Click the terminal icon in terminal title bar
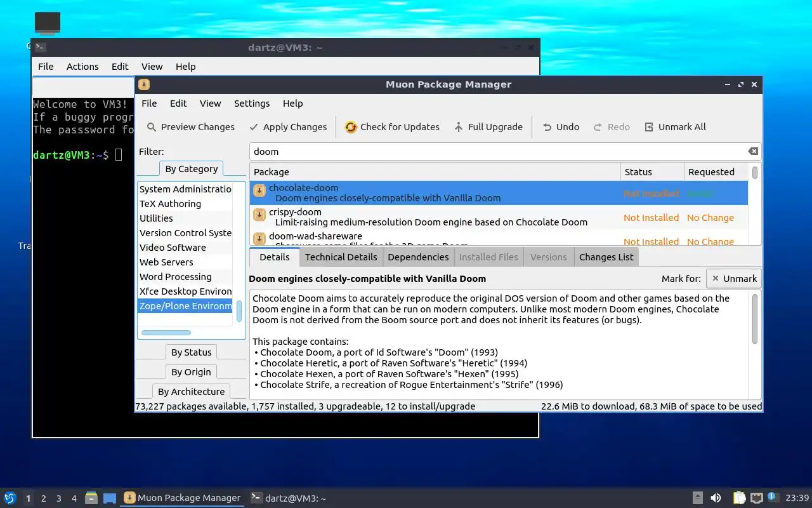This screenshot has width=812, height=508. tap(40, 47)
